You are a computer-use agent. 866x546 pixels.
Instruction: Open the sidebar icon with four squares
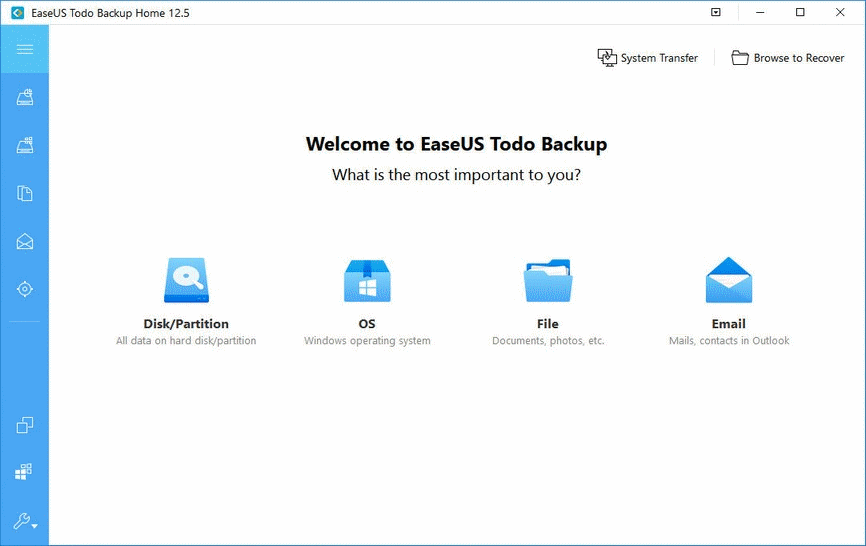[24, 471]
